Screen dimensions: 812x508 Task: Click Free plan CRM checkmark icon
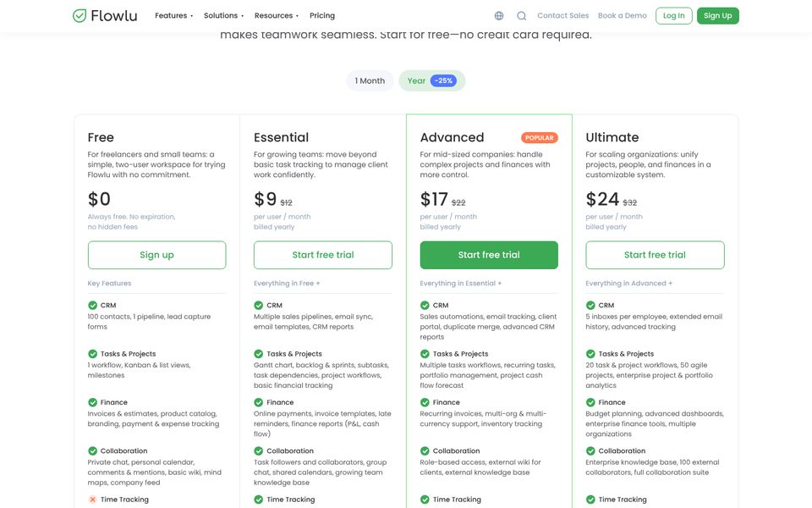pos(93,306)
